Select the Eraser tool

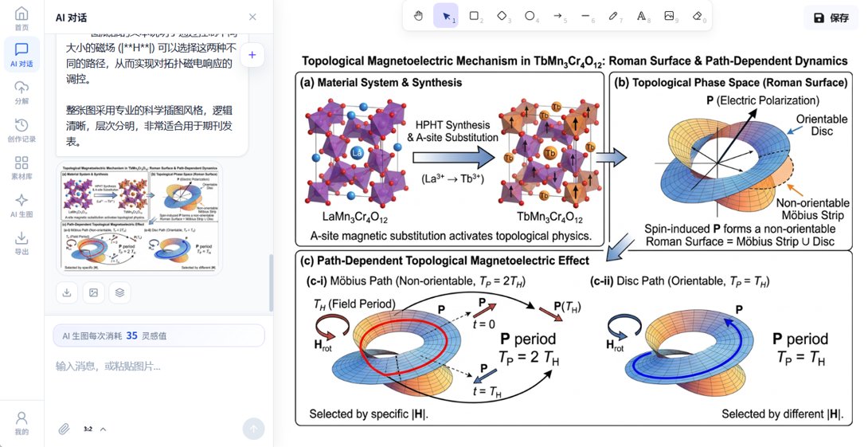(x=698, y=16)
